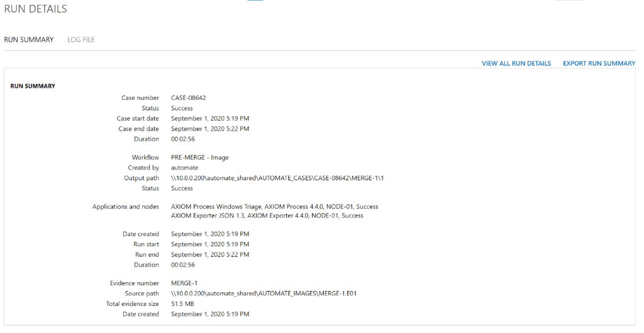This screenshot has width=644, height=333.
Task: Click the Case start date value
Action: click(x=210, y=119)
